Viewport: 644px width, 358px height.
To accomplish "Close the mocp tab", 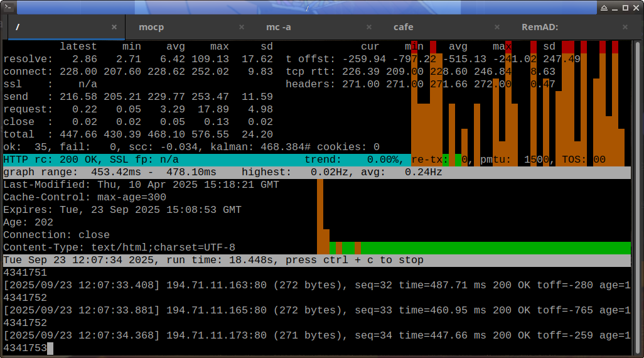I will coord(242,28).
